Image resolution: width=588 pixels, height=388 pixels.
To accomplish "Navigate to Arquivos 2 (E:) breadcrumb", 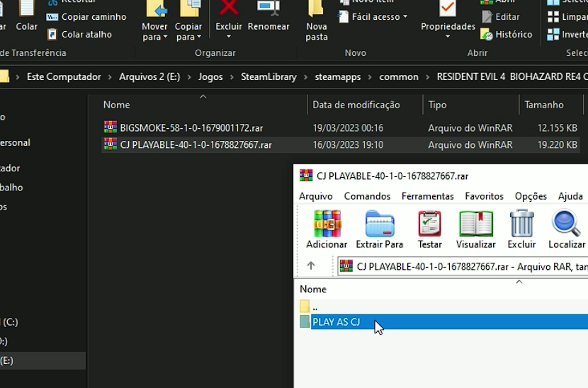I will click(149, 77).
